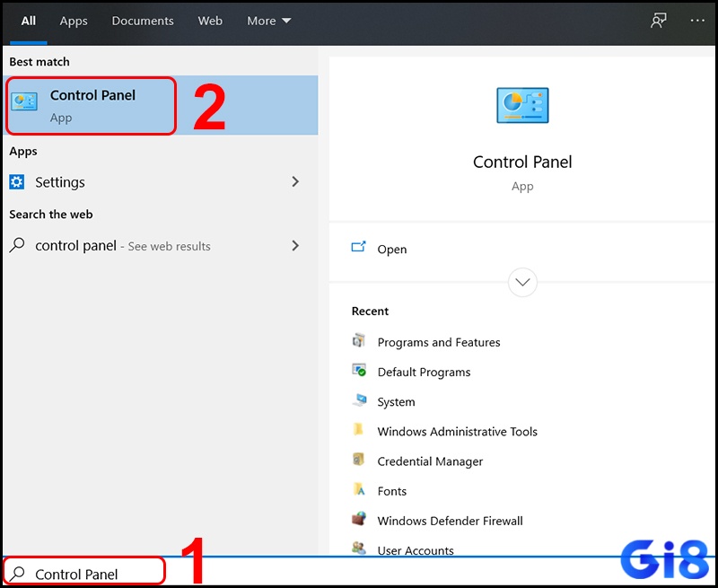The height and width of the screenshot is (588, 718).
Task: Open Control Panel via the Open link
Action: [391, 250]
